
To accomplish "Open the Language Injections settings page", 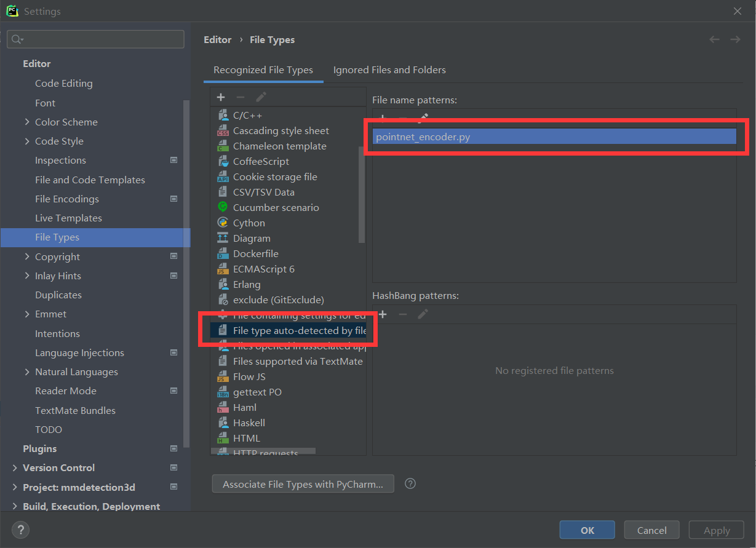I will 79,352.
